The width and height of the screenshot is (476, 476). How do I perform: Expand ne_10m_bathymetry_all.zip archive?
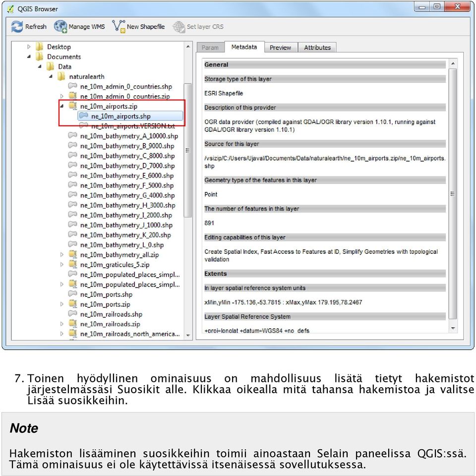(x=62, y=255)
